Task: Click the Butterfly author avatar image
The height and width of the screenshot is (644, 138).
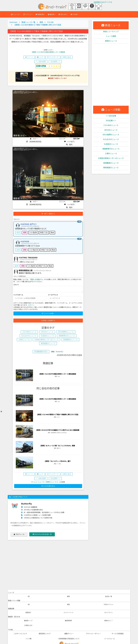Action: pos(15,506)
